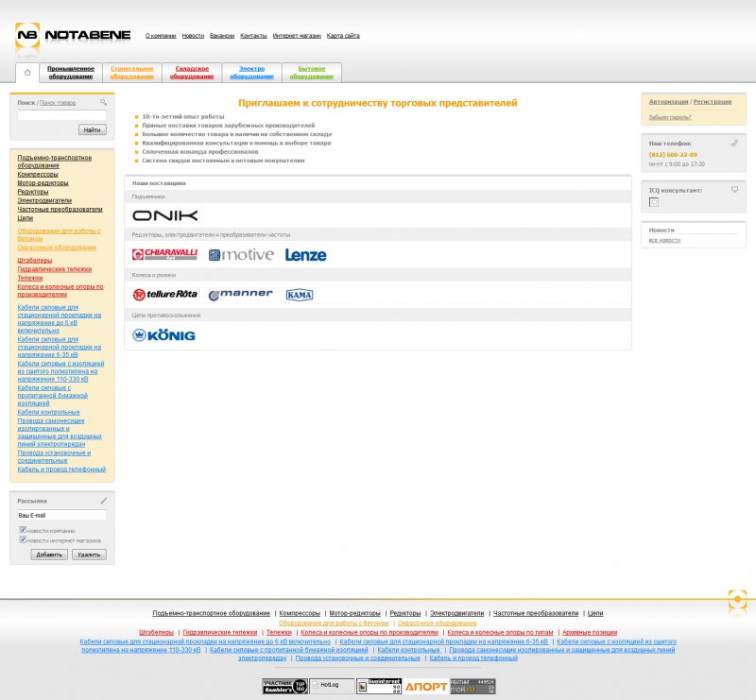Viewport: 756px width, 700px height.
Task: Click the Удалить subscription button
Action: (x=89, y=555)
